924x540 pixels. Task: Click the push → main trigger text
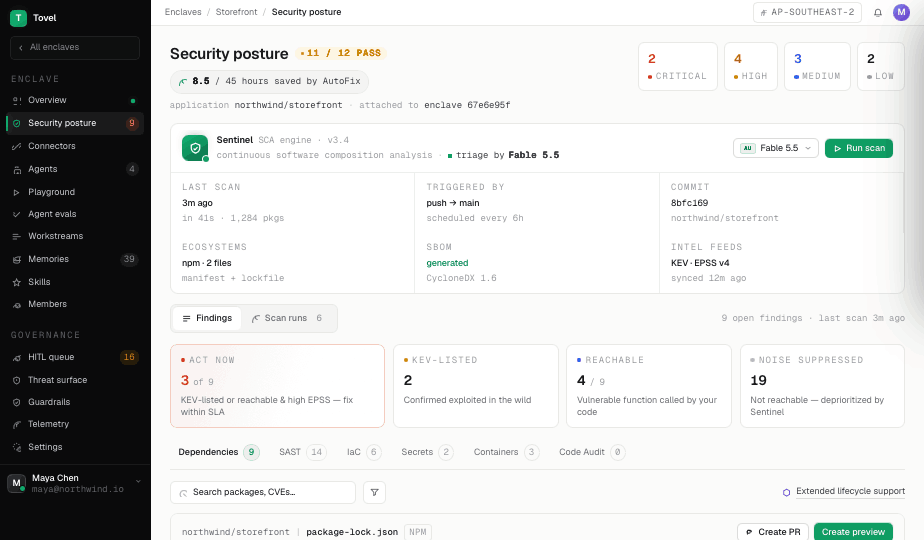pyautogui.click(x=453, y=203)
